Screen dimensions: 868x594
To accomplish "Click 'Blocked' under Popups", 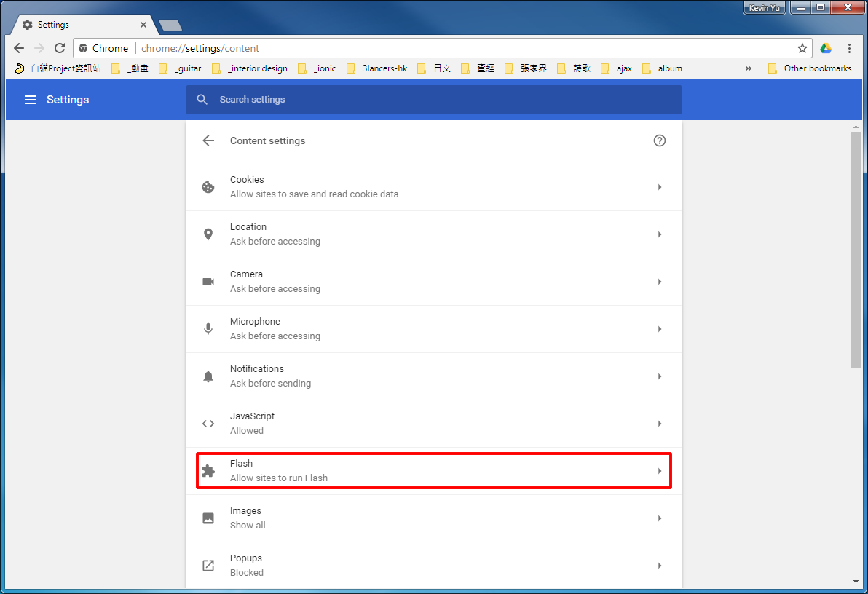I will (246, 572).
